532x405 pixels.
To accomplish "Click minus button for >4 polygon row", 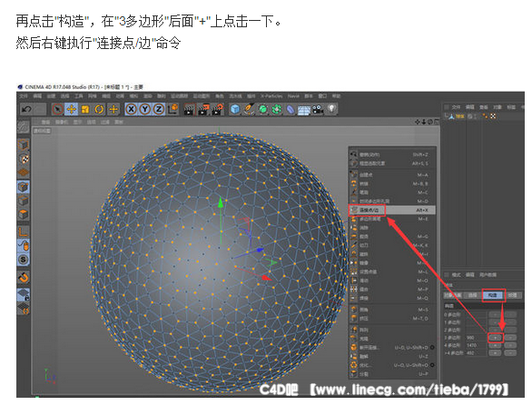I will pyautogui.click(x=510, y=353).
